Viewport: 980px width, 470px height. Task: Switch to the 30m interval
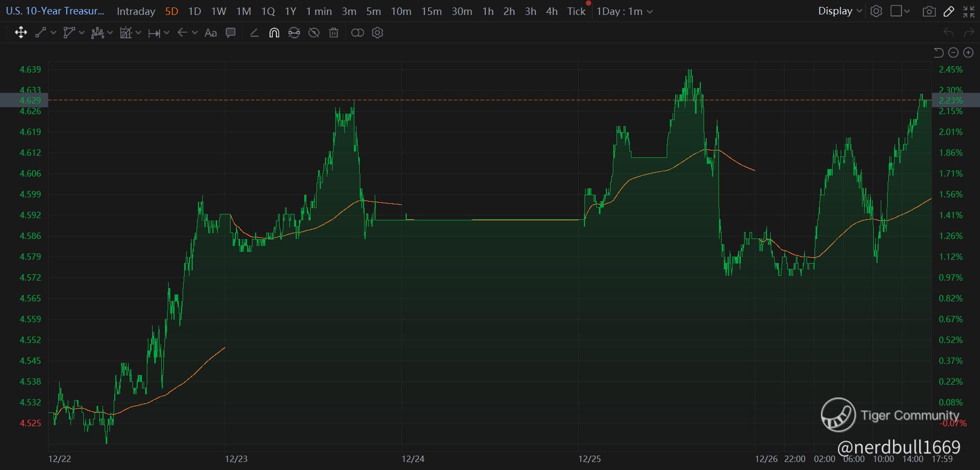click(x=462, y=11)
